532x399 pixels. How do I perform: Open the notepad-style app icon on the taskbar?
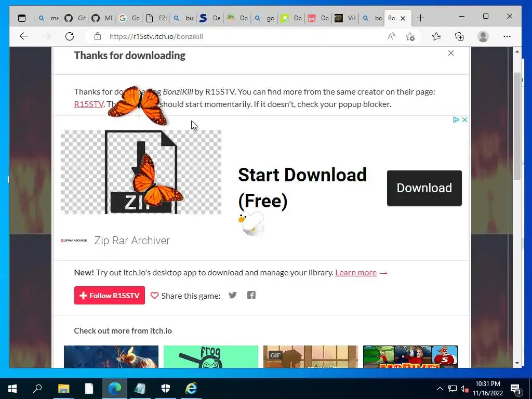140,388
